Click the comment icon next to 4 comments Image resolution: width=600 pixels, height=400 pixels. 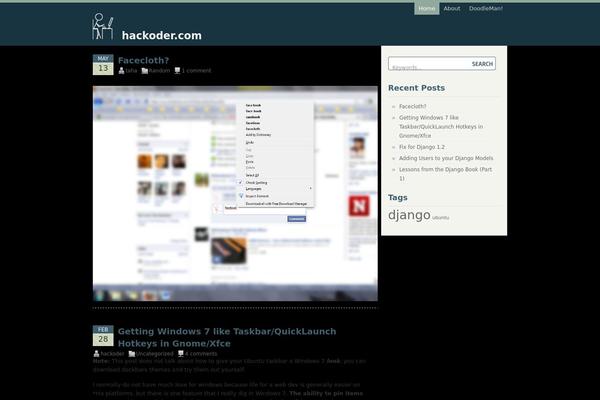click(181, 354)
